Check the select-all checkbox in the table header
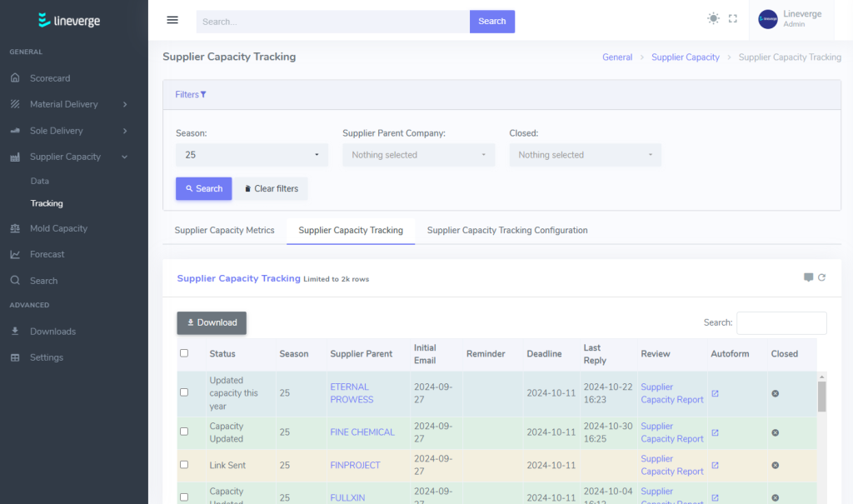The width and height of the screenshot is (853, 504). [x=184, y=353]
